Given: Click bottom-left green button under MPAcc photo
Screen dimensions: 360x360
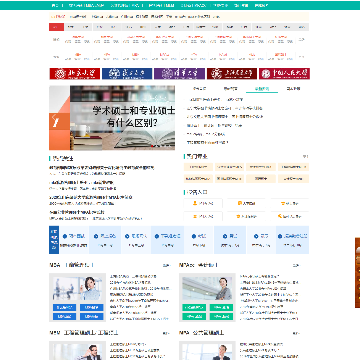Looking at the screenshot, I should point(194,316).
